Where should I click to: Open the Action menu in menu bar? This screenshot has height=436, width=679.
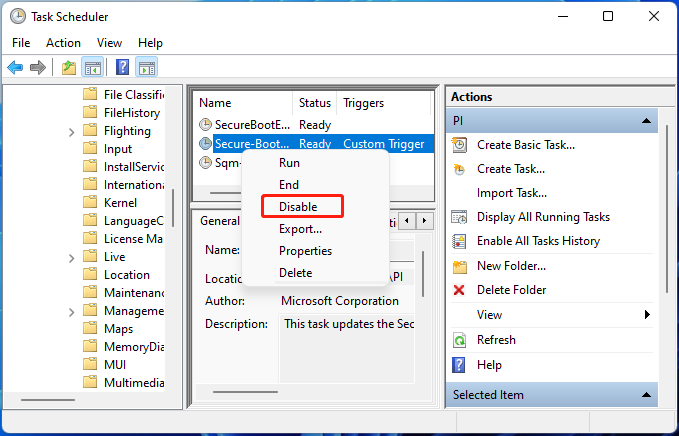click(63, 43)
